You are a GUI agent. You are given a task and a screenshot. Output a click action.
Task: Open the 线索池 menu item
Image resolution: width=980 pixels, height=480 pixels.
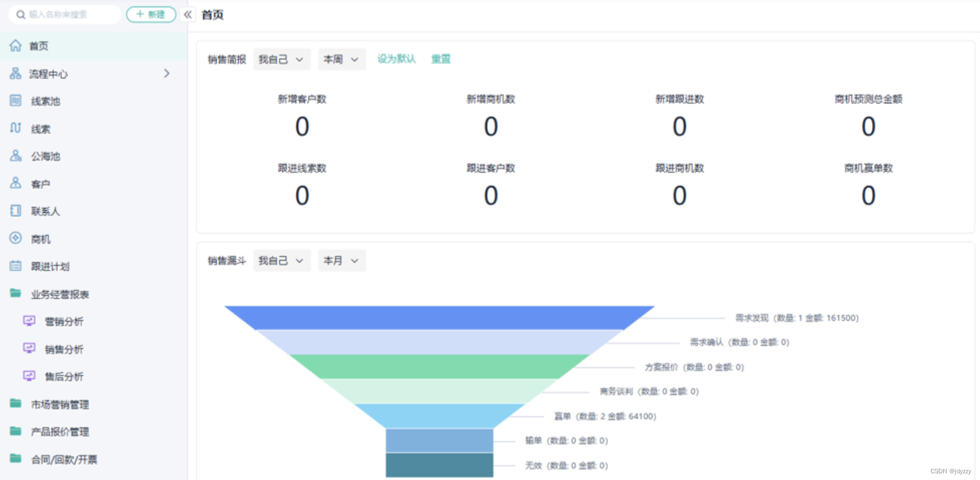coord(94,101)
